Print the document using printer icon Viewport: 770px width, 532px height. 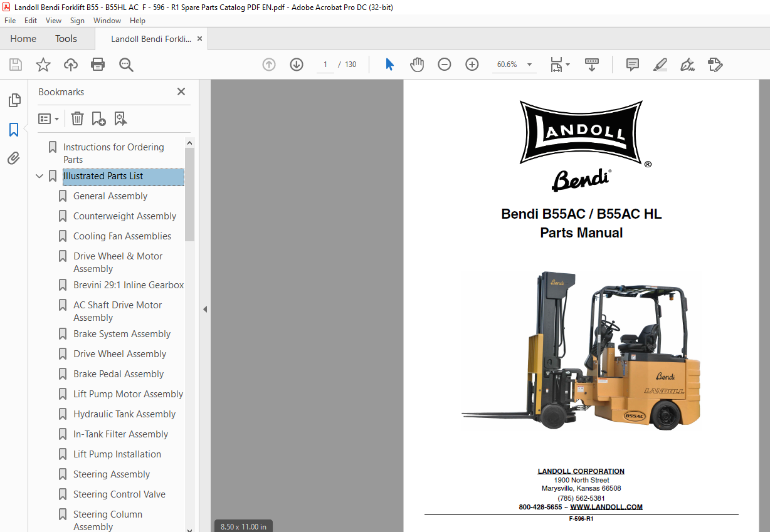point(98,65)
